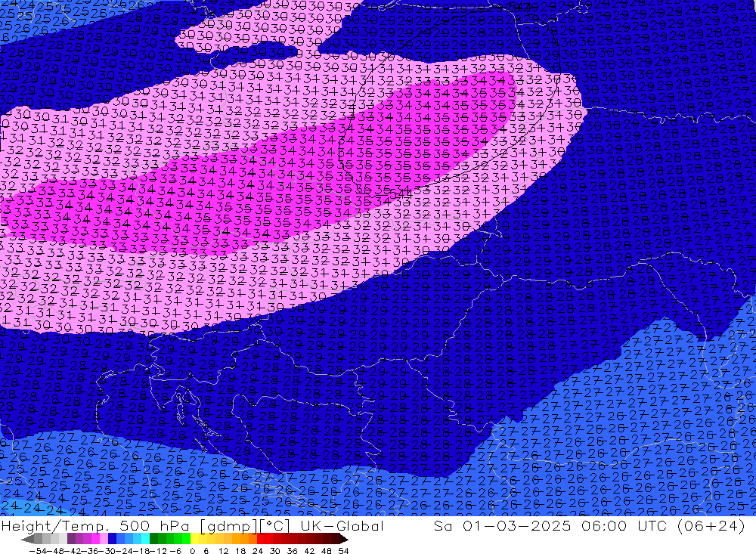Click the "-18" legend value

141,551
